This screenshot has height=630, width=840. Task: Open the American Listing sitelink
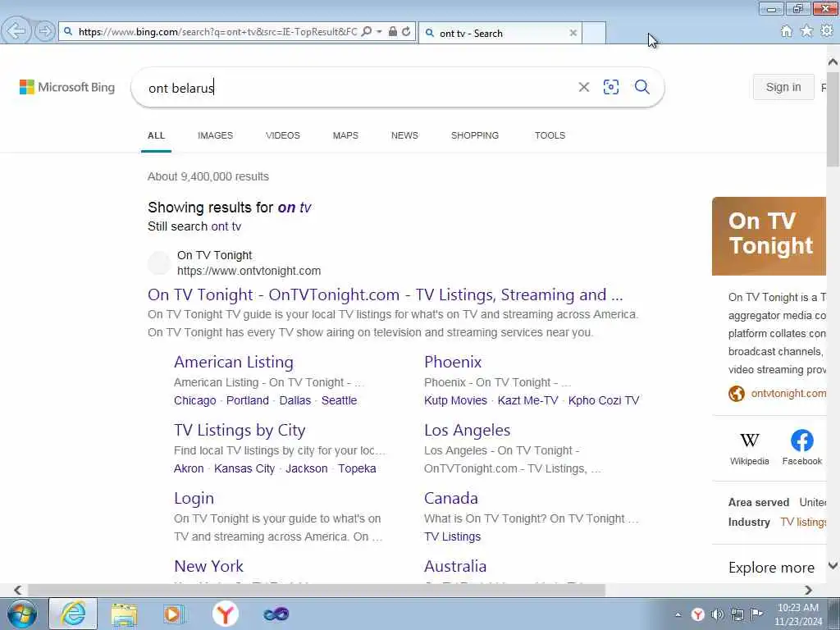(x=234, y=362)
